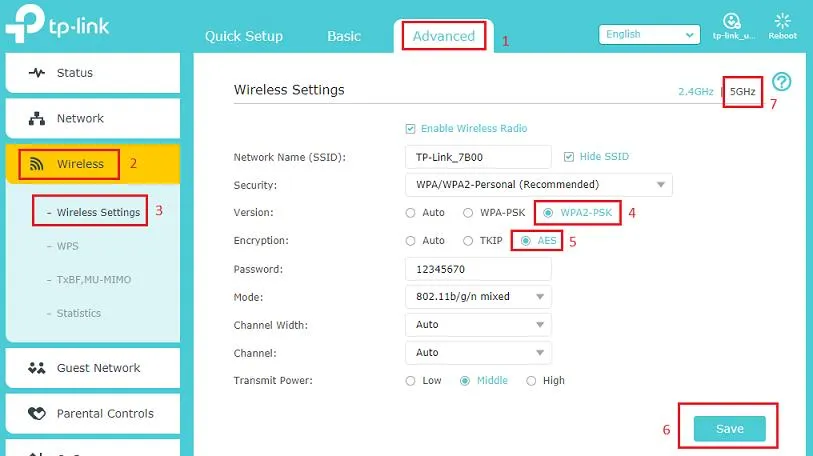Screen dimensions: 813x456
Task: Toggle the Hide SSID checkbox
Action: coord(569,157)
